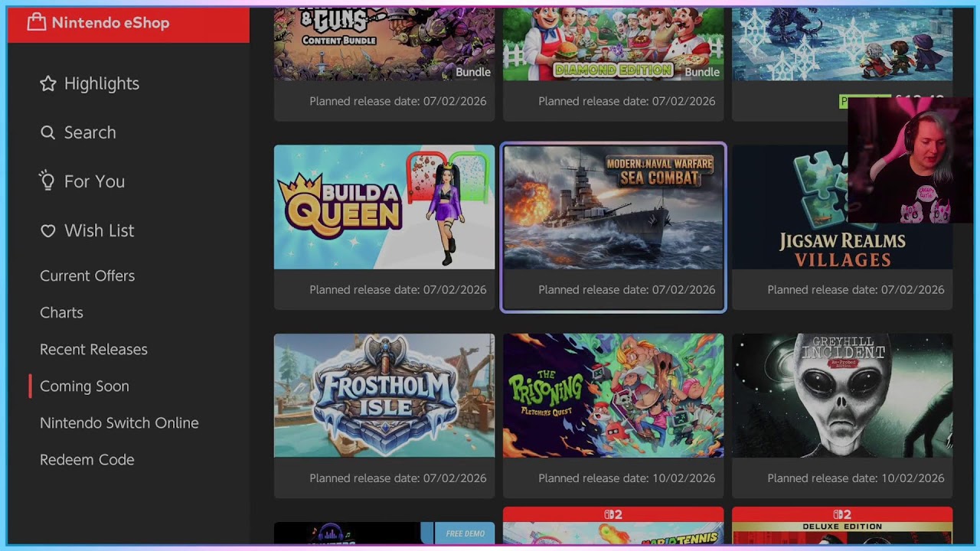The width and height of the screenshot is (980, 551).
Task: Click the Bundle label on Guns Content Bundle
Action: tap(473, 72)
